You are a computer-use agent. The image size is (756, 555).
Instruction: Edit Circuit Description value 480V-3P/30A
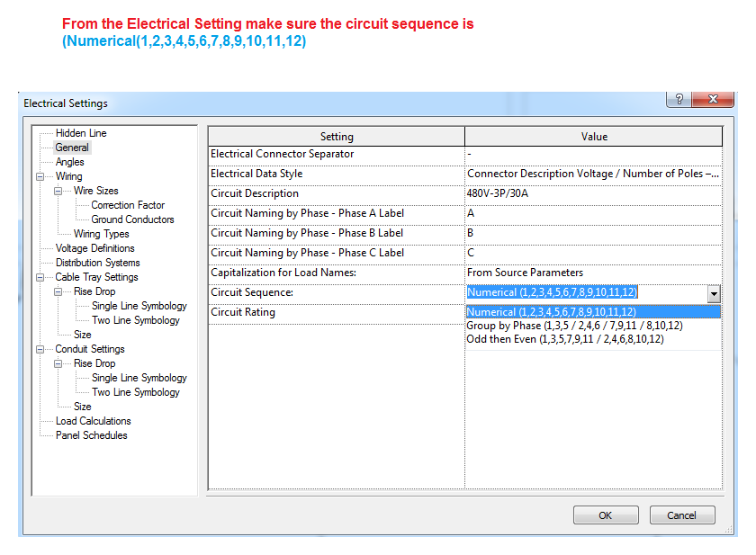pyautogui.click(x=593, y=193)
